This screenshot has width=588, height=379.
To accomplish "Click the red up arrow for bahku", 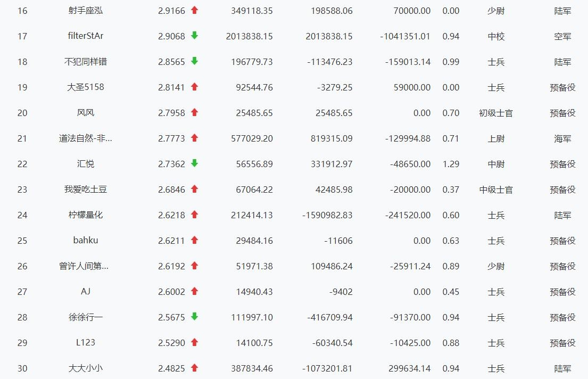I will [x=194, y=240].
